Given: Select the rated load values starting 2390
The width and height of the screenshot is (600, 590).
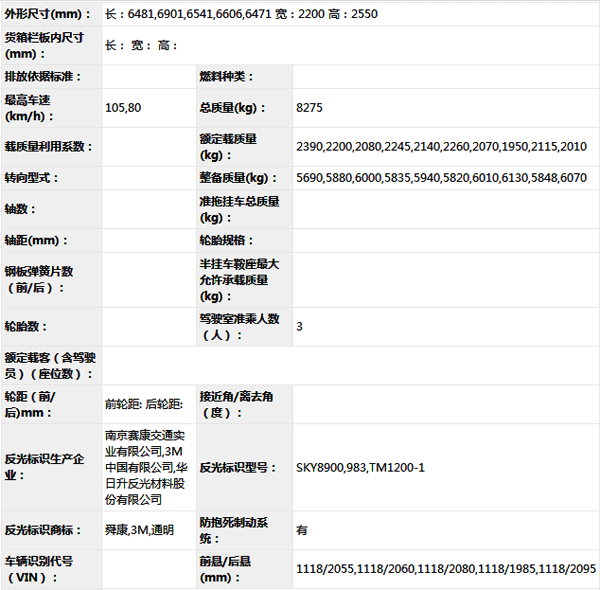Looking at the screenshot, I should [441, 147].
